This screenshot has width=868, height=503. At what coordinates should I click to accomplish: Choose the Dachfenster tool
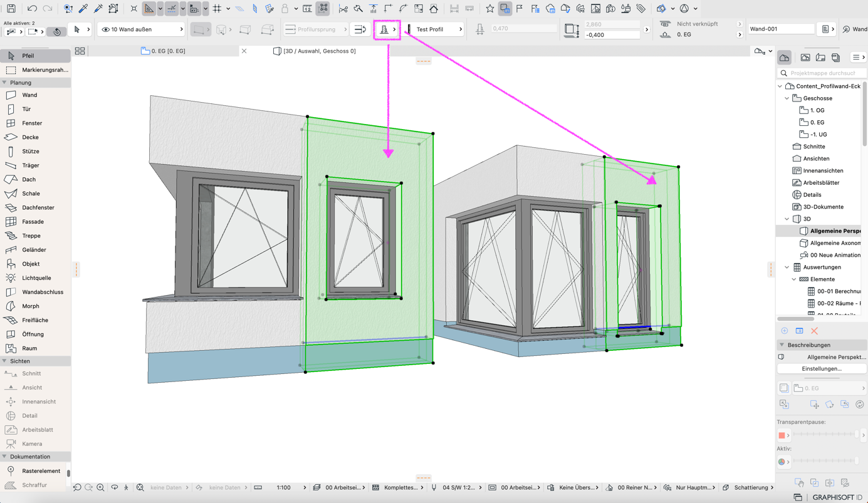[x=35, y=207]
